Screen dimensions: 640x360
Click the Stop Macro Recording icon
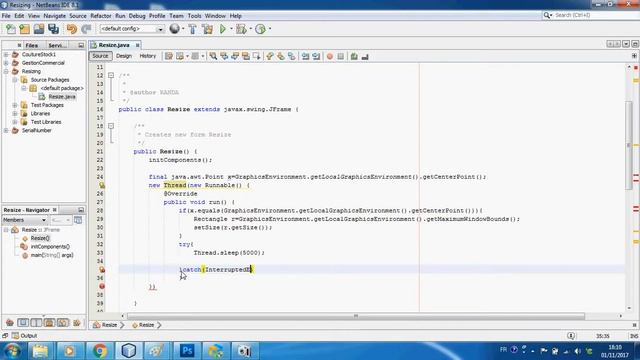(x=341, y=56)
